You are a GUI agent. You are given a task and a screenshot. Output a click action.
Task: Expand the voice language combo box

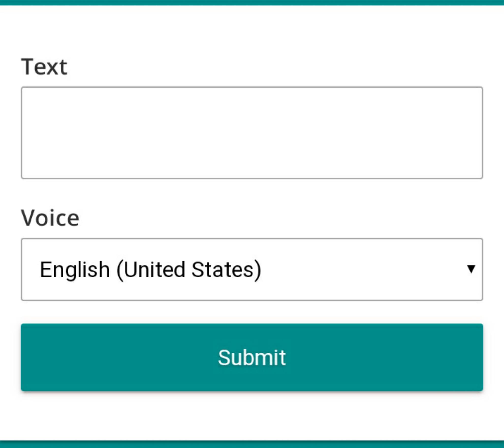tap(252, 269)
